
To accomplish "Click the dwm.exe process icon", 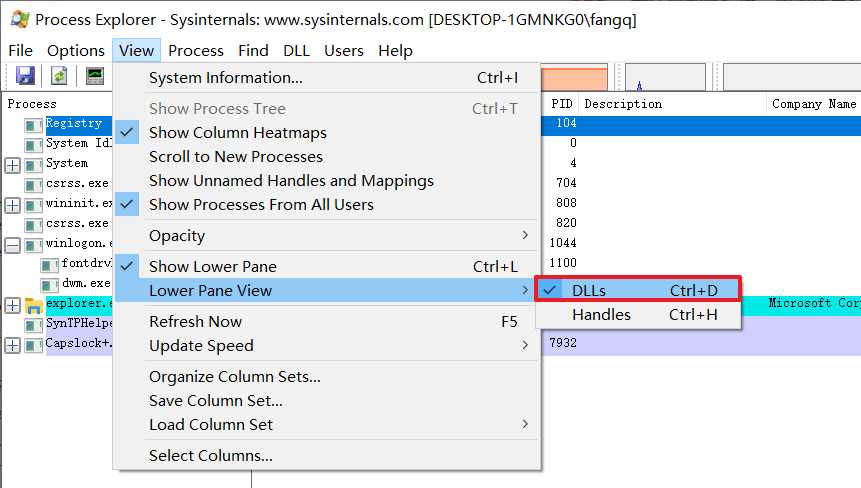I will tap(49, 285).
